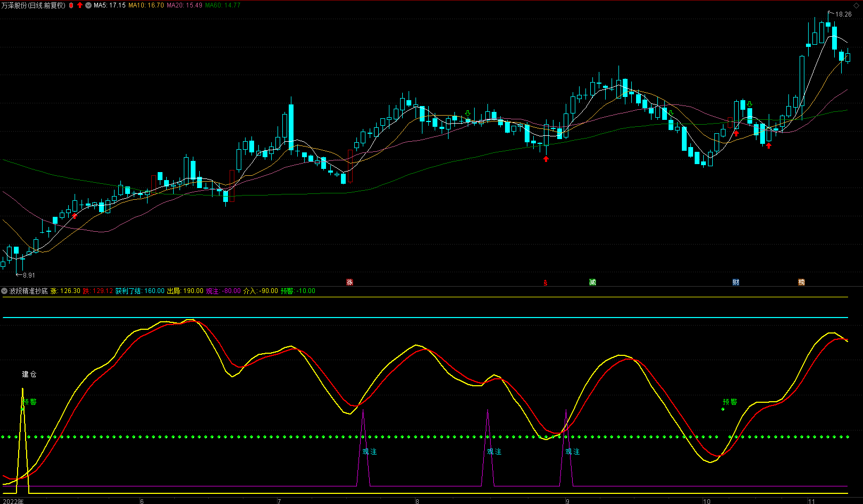Click the 出局: 190.00 value
This screenshot has height=504, width=863.
[x=185, y=291]
